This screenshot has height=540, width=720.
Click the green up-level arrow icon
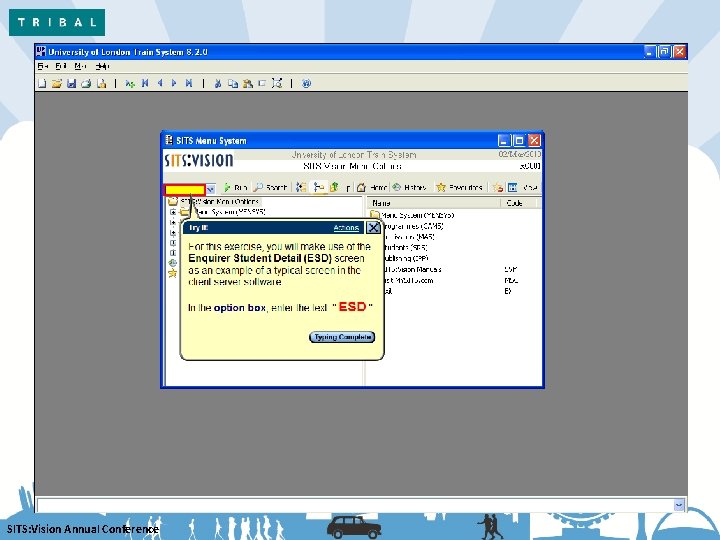click(x=334, y=187)
